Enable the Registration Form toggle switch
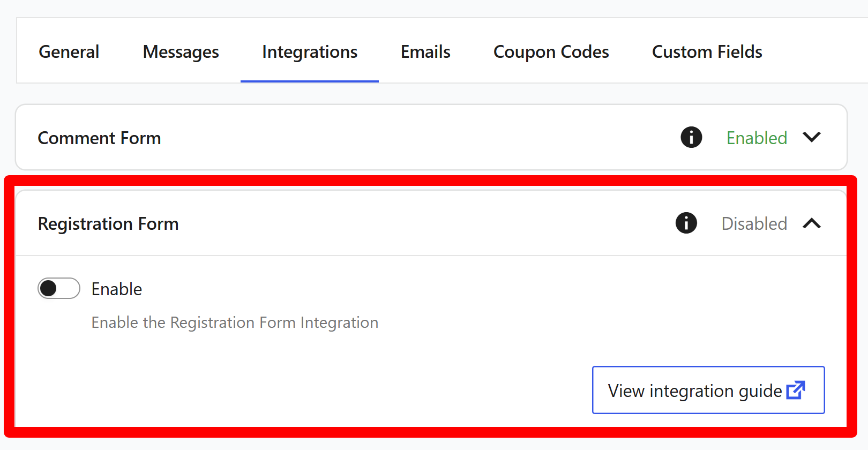The image size is (868, 450). (59, 289)
